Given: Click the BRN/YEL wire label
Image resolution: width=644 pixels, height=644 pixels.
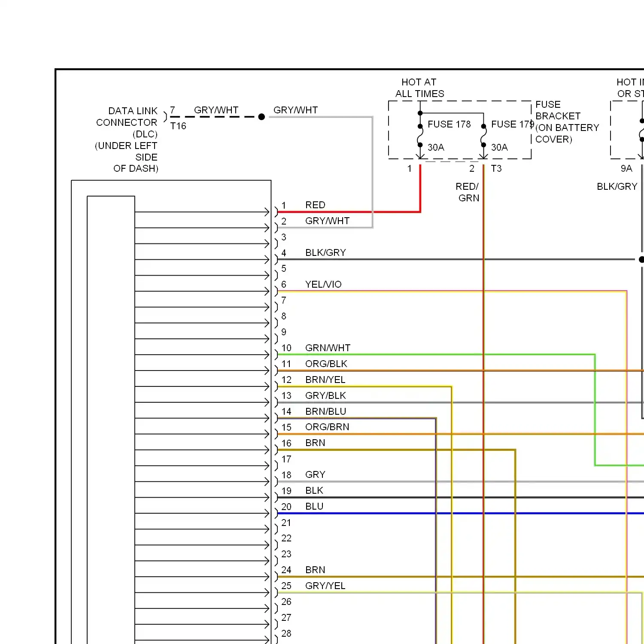Looking at the screenshot, I should click(x=325, y=380).
